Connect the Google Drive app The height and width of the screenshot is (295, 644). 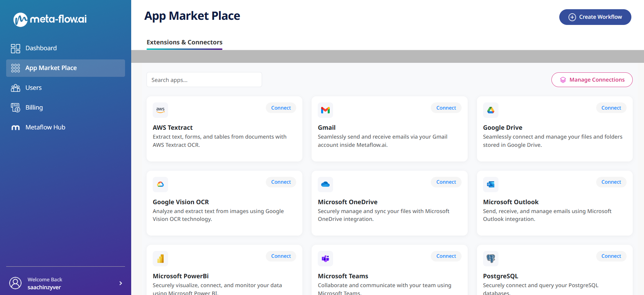(x=611, y=108)
